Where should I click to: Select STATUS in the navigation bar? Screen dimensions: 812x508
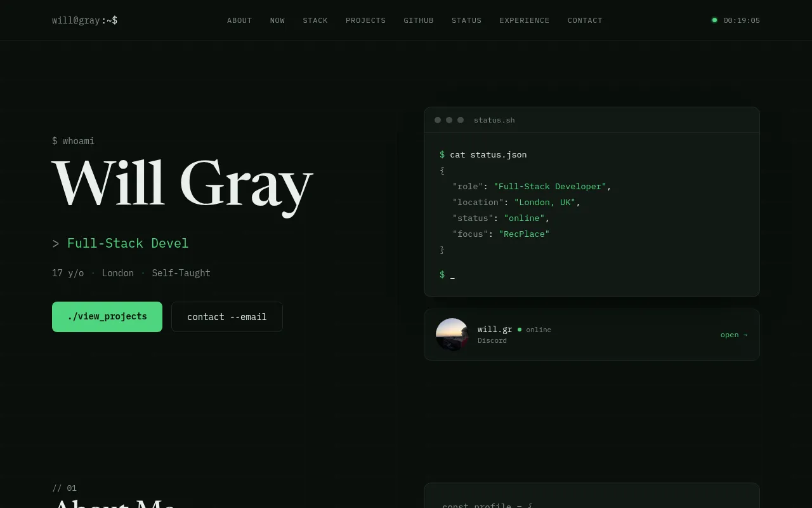click(466, 20)
